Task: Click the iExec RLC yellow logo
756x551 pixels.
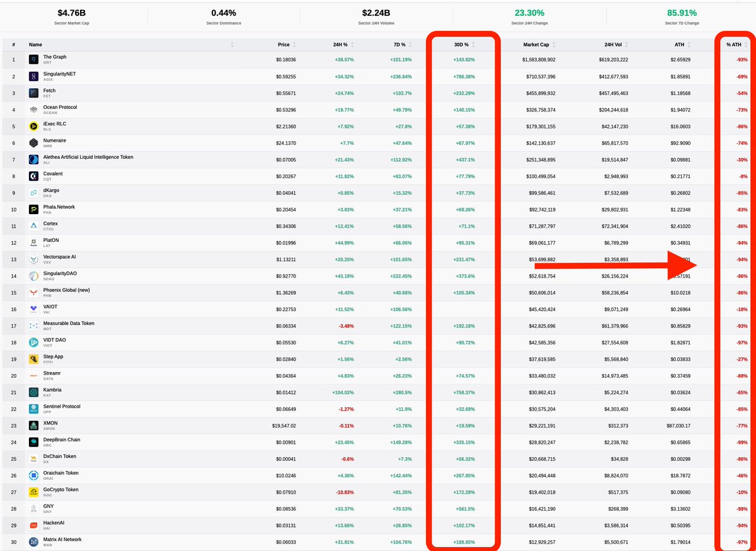Action: (33, 126)
